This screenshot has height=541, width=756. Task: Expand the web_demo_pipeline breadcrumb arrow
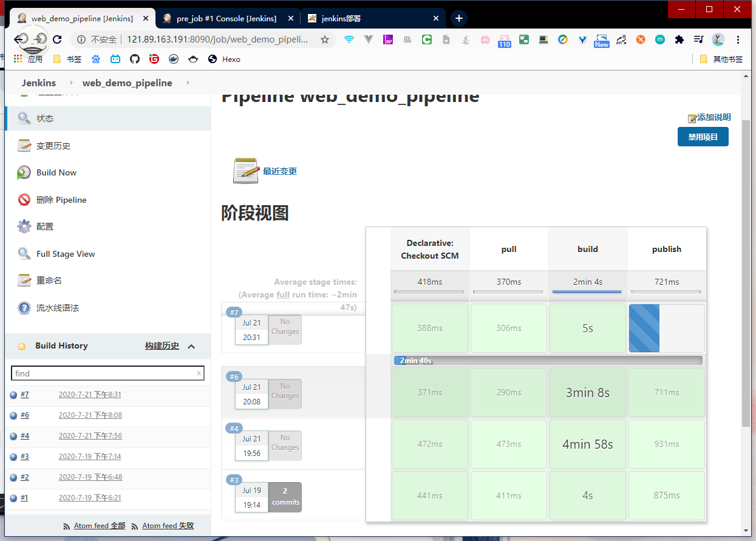188,83
